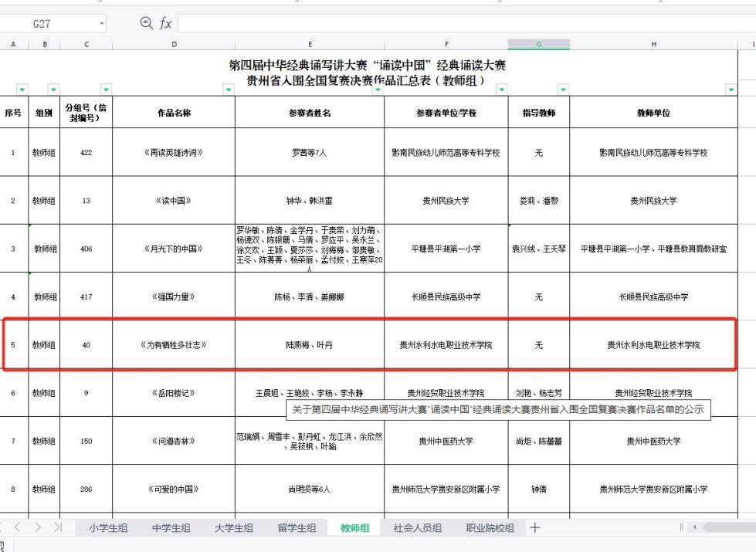Click the 参赛者姓名 header cell

310,112
